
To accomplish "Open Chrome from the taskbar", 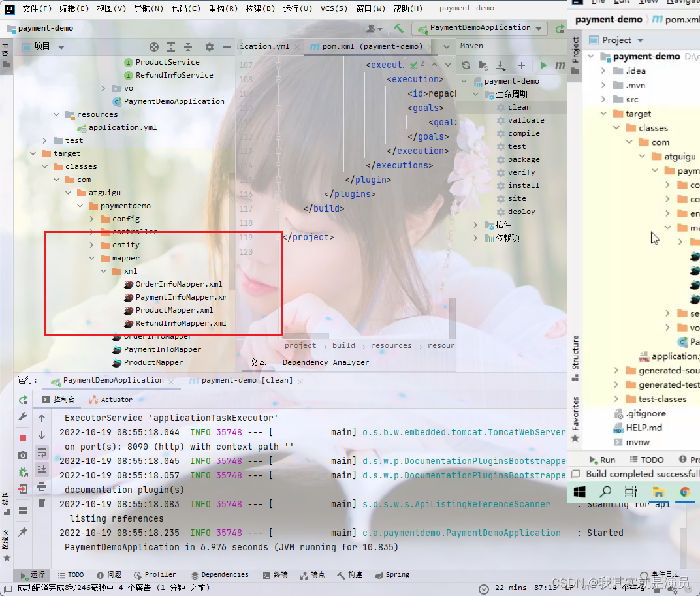I will click(x=684, y=492).
